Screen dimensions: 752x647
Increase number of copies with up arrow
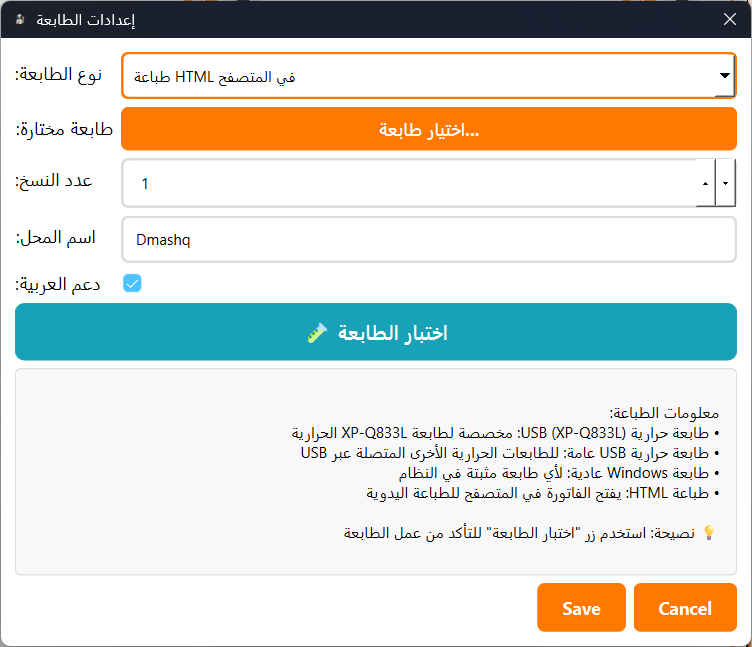point(705,183)
